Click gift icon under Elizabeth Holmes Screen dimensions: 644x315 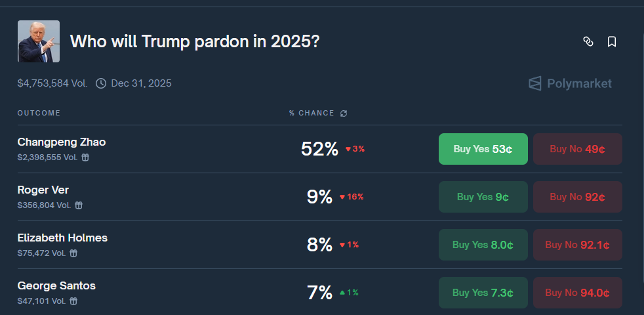73,253
